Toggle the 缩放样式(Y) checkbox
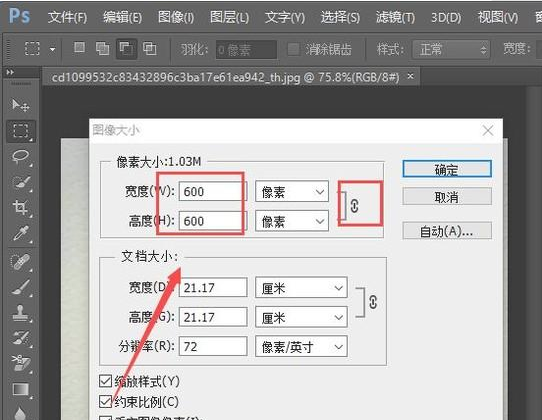The height and width of the screenshot is (420, 542). (105, 381)
